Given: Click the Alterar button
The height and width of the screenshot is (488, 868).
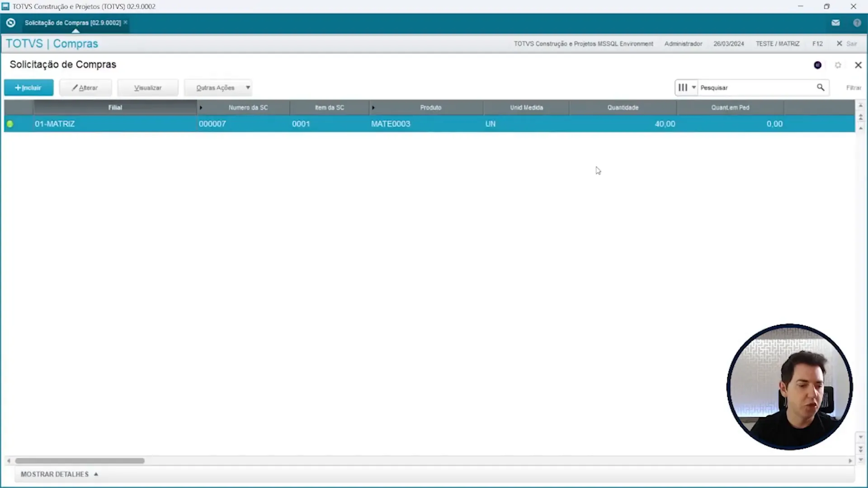Looking at the screenshot, I should pyautogui.click(x=85, y=88).
